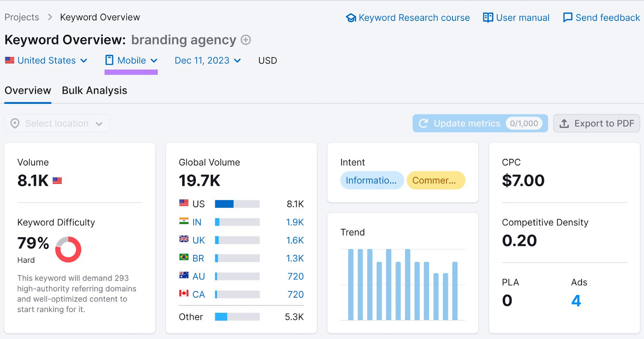Click Export to PDF button
The height and width of the screenshot is (339, 644).
(597, 123)
